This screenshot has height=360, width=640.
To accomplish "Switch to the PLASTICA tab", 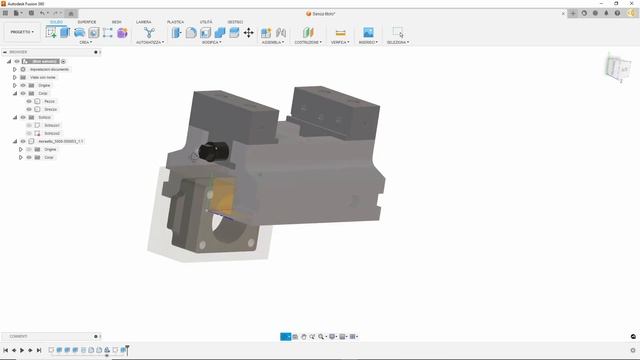I will pos(175,22).
